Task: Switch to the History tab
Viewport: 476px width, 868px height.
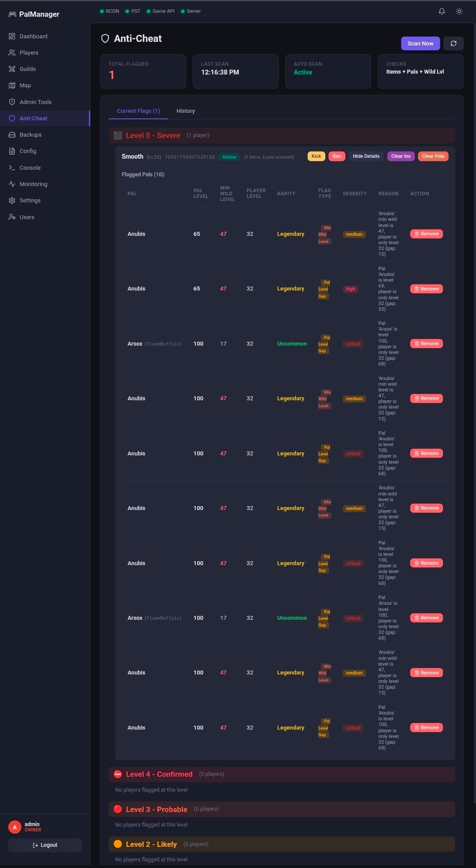Action: (186, 111)
